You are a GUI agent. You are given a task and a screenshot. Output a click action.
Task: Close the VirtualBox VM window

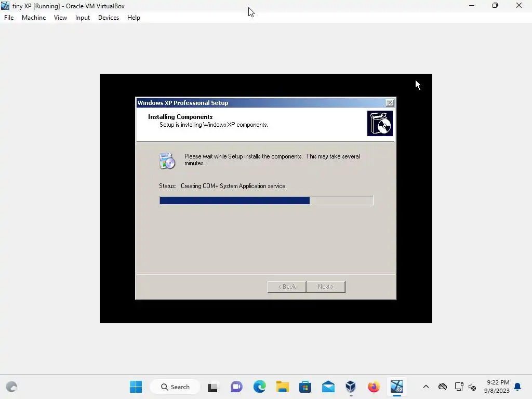pos(519,6)
